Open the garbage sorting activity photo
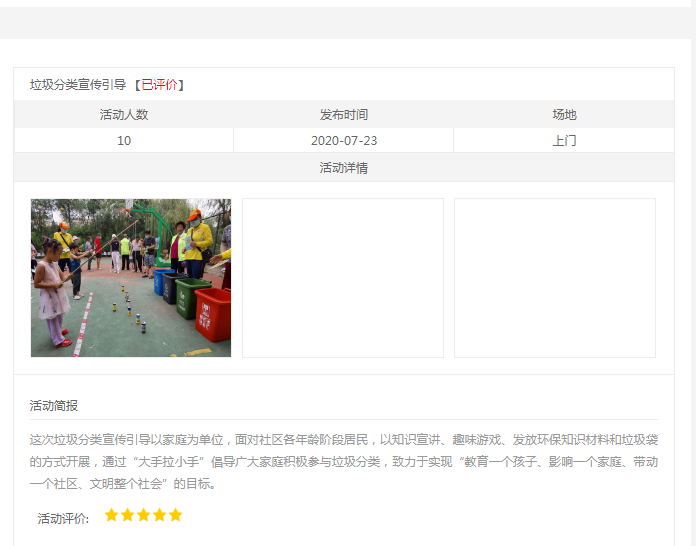The width and height of the screenshot is (696, 546). 131,278
